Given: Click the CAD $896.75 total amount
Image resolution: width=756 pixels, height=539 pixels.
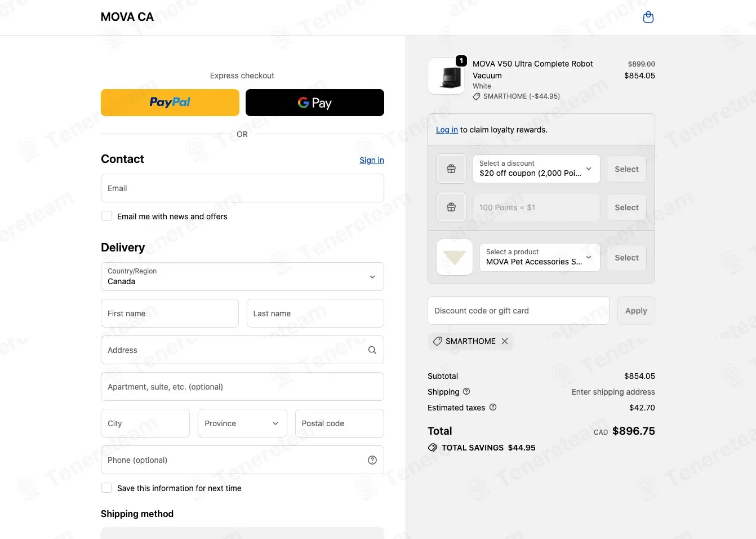Looking at the screenshot, I should (x=624, y=431).
